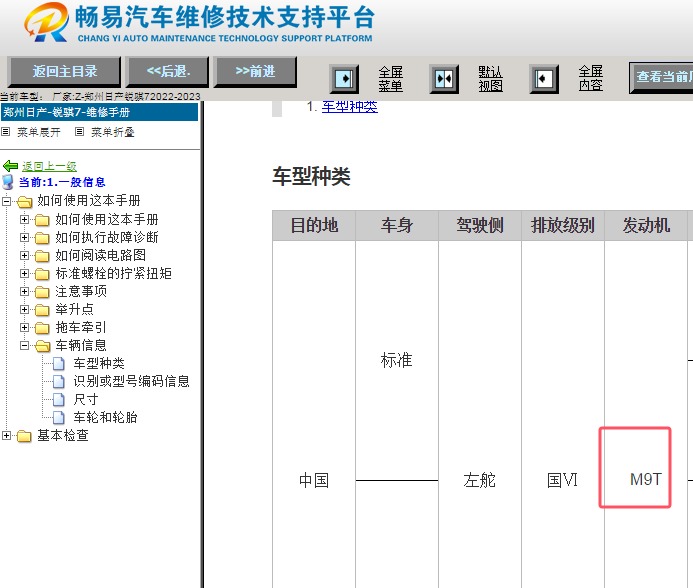This screenshot has width=693, height=588.
Task: Click the current-section icon before 当前:1.一般信息
Action: tap(8, 182)
